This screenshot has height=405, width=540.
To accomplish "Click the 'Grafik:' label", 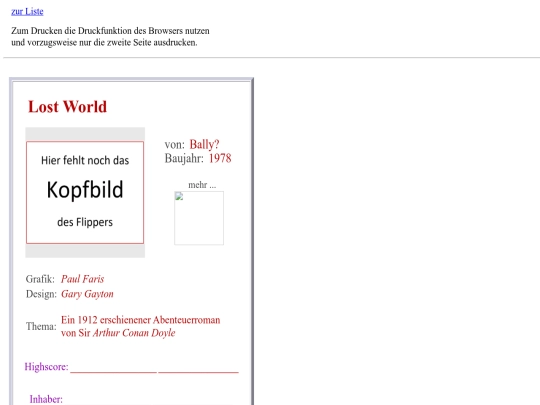I will (40, 279).
